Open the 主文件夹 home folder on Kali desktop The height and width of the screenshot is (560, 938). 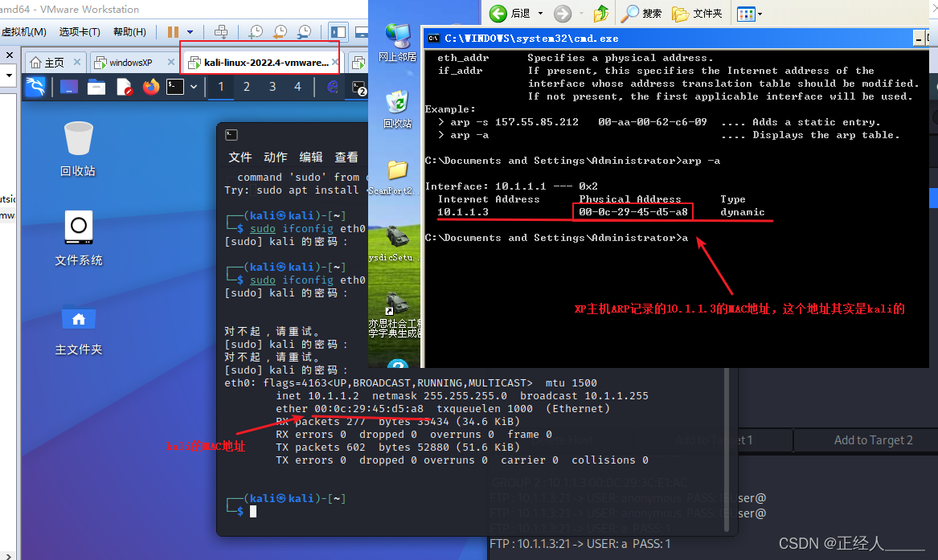coord(78,330)
